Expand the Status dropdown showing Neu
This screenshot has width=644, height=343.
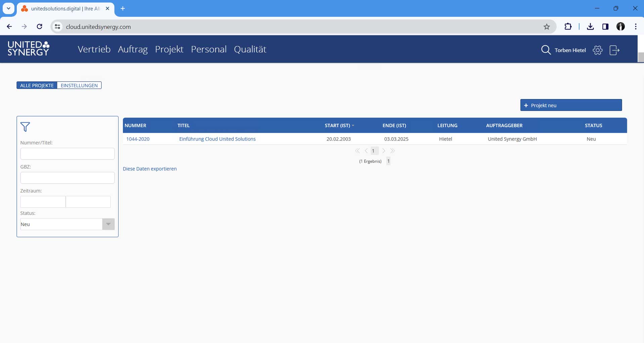(x=108, y=224)
